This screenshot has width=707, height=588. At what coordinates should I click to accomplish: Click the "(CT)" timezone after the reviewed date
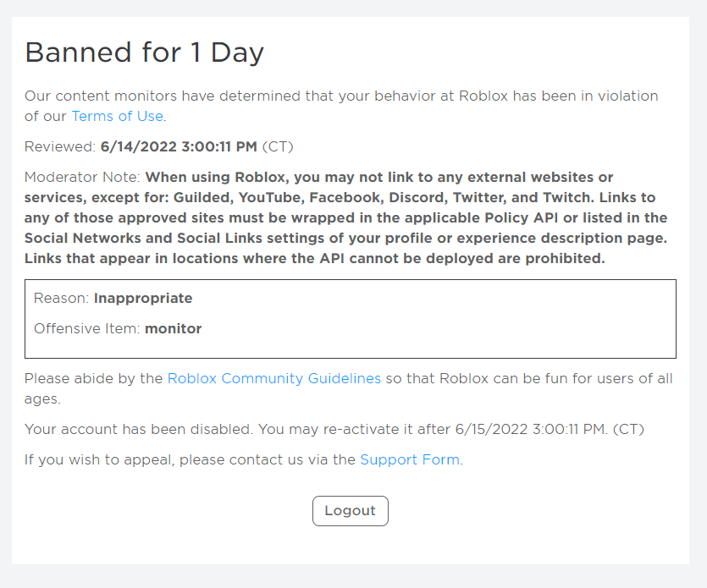point(277,146)
